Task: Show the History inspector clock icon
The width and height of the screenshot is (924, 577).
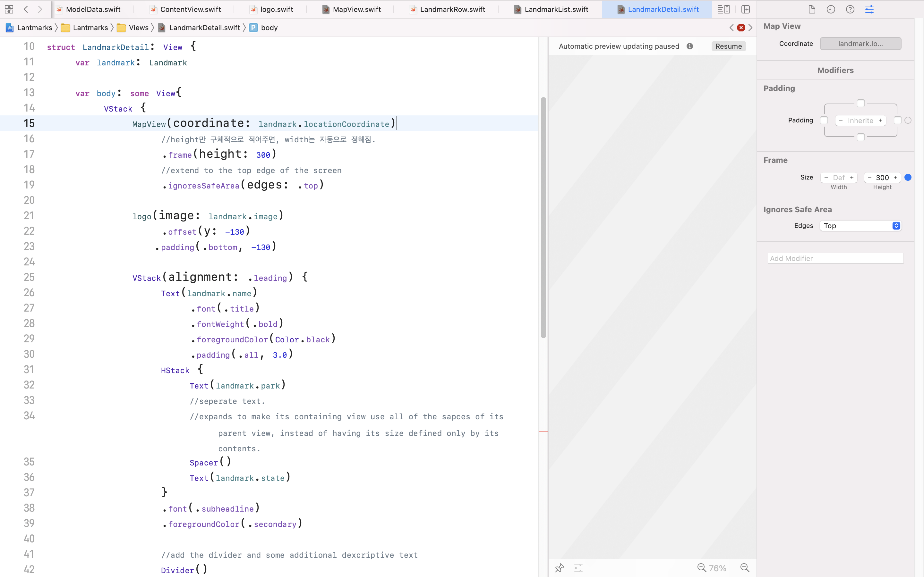Action: click(831, 9)
